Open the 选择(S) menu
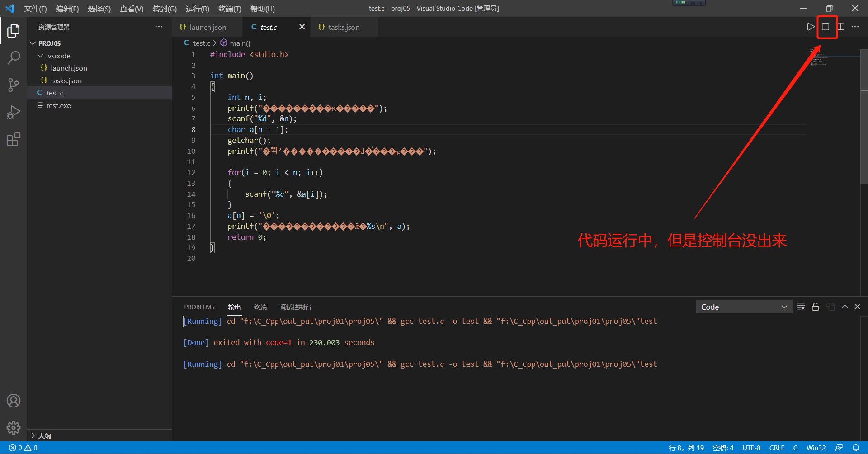Screen dimensions: 868x454 pos(99,9)
